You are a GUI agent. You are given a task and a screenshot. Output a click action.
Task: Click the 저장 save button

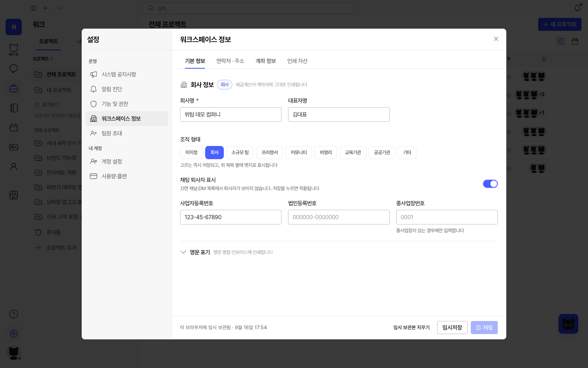click(x=484, y=328)
